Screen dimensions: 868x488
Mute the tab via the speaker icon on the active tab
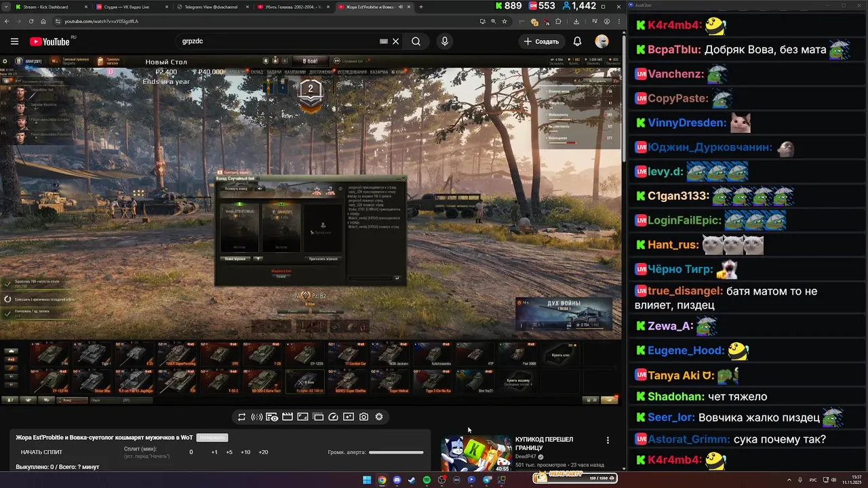tap(401, 7)
